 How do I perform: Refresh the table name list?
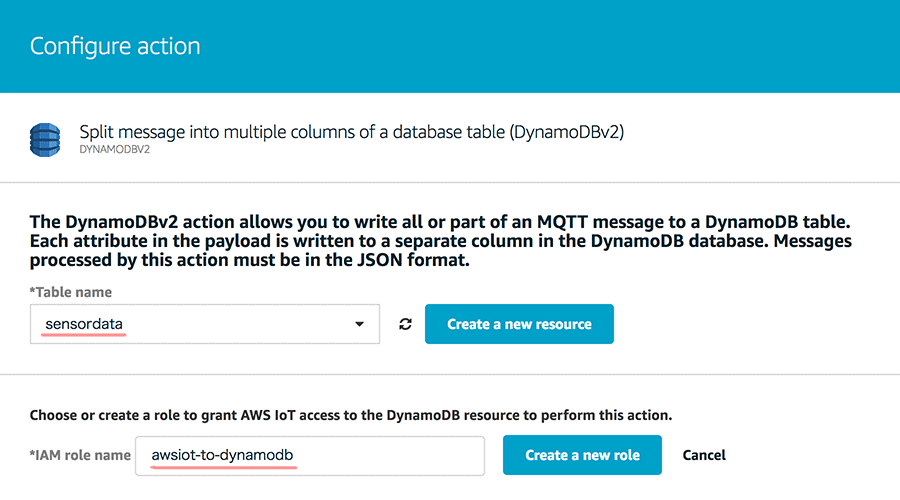click(405, 324)
